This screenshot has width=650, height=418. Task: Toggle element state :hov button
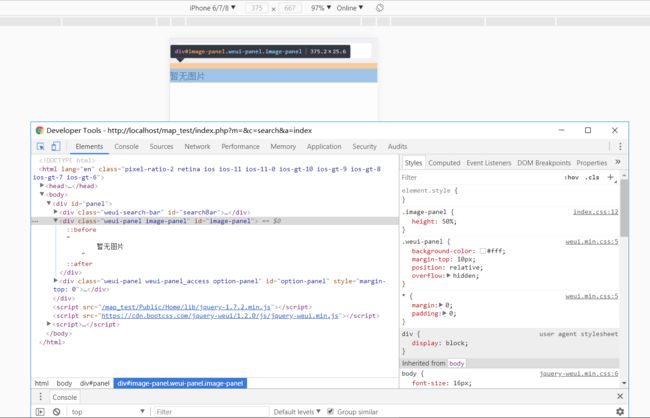[x=571, y=177]
